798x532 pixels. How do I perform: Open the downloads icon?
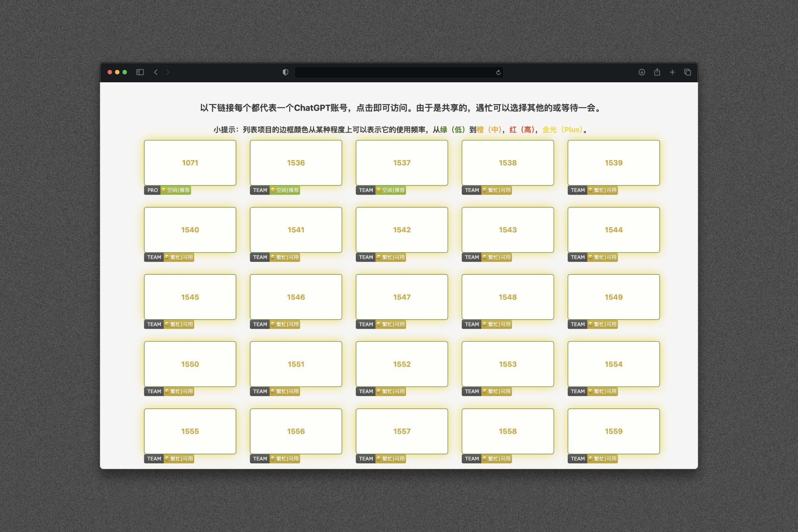coord(642,72)
